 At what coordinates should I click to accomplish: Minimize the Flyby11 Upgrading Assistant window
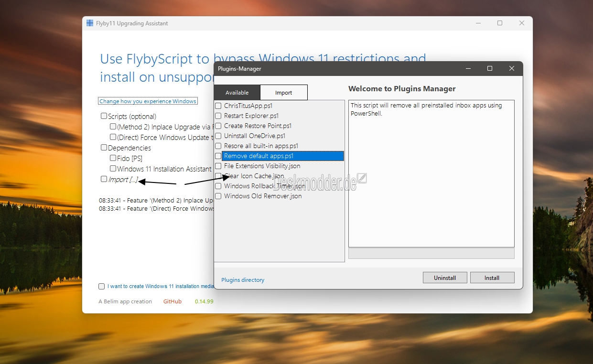(478, 23)
